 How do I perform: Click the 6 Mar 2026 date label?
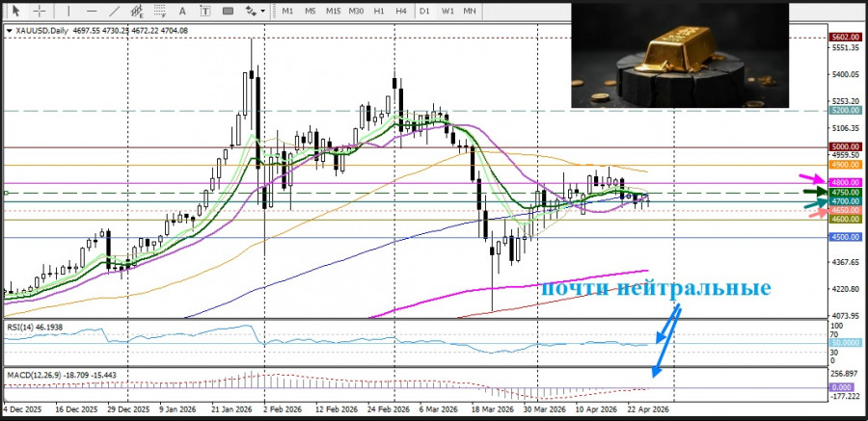(x=439, y=410)
